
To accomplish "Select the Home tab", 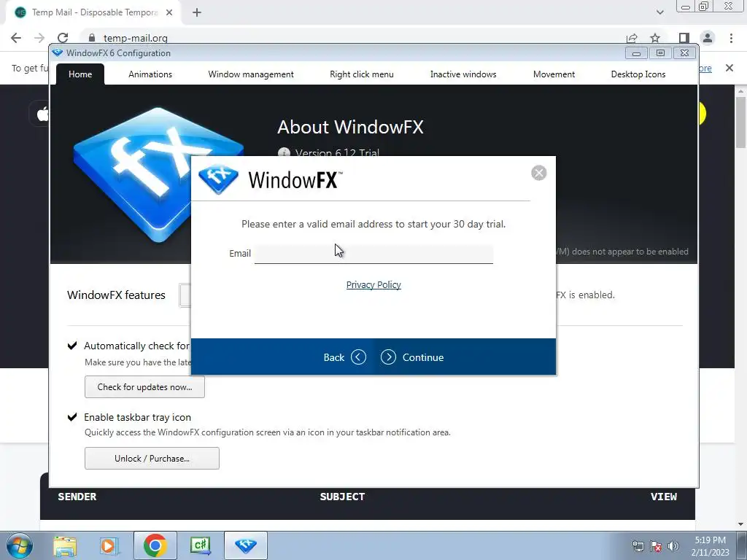I will click(80, 74).
